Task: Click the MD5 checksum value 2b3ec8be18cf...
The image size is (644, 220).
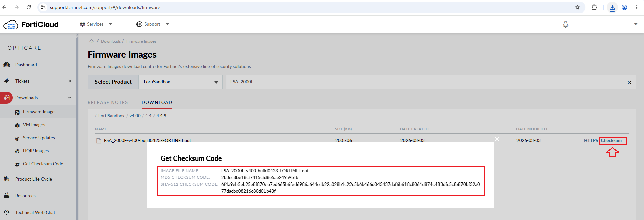Action: tap(260, 177)
